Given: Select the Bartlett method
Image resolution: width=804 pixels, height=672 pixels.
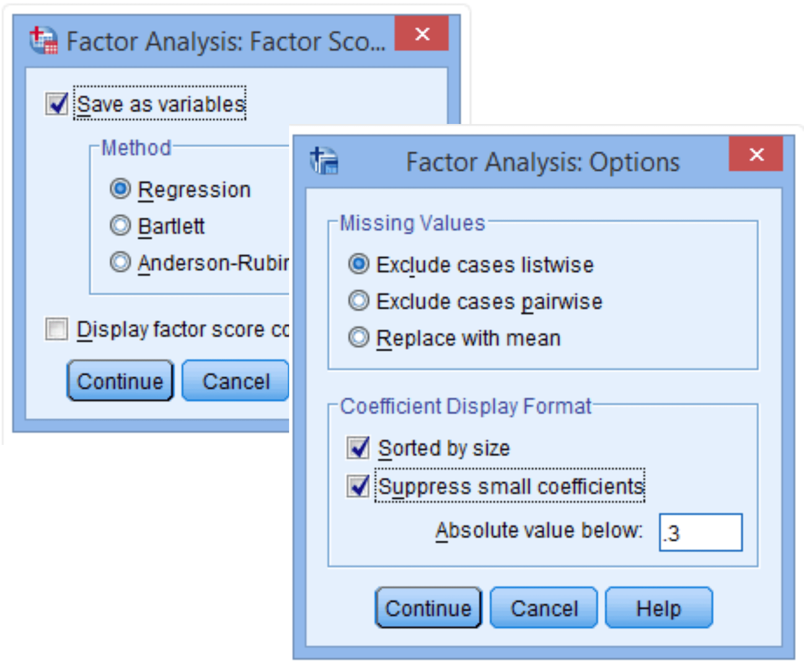Looking at the screenshot, I should 121,226.
